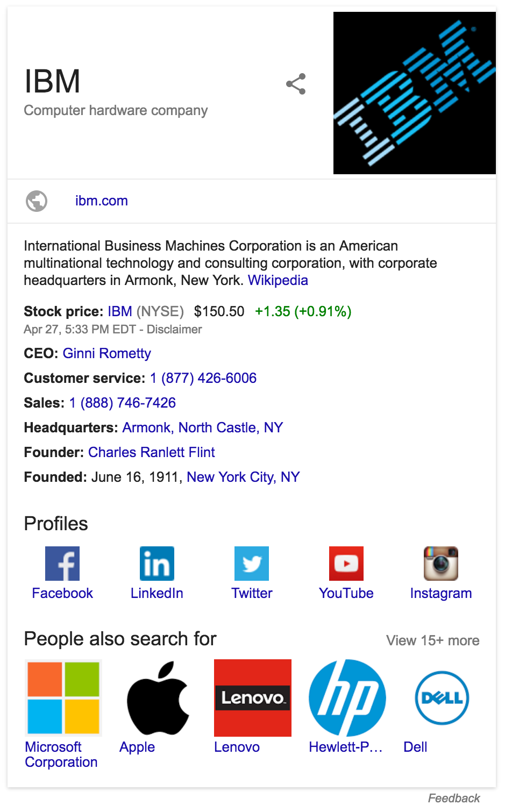Screen dimensions: 512x812
Task: Click Feedback at the bottom
Action: coord(453,797)
